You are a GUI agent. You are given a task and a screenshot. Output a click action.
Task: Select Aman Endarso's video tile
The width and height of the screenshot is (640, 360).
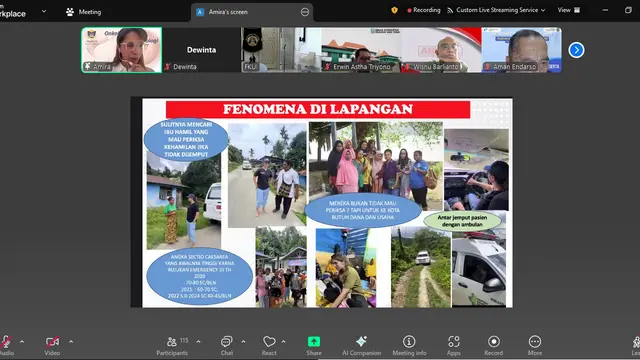522,50
